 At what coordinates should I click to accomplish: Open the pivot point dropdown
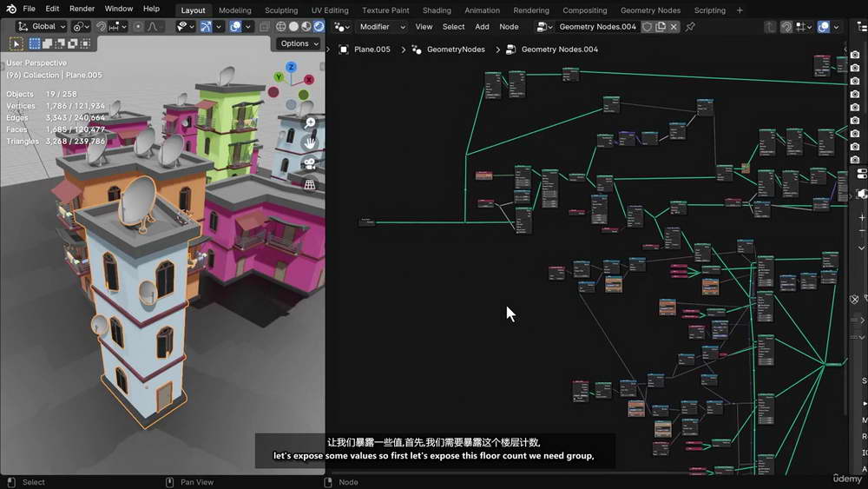click(81, 27)
